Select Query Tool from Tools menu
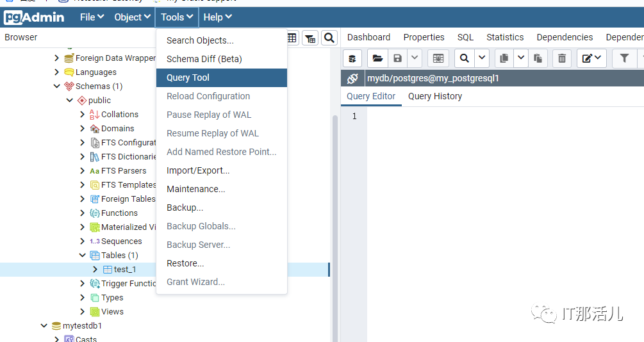This screenshot has width=644, height=342. (x=188, y=77)
